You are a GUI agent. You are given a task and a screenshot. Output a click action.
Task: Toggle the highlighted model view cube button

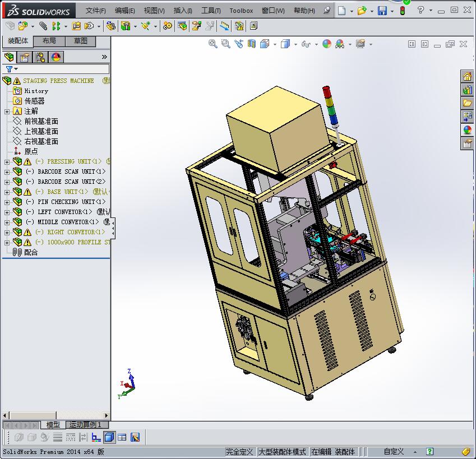click(109, 437)
